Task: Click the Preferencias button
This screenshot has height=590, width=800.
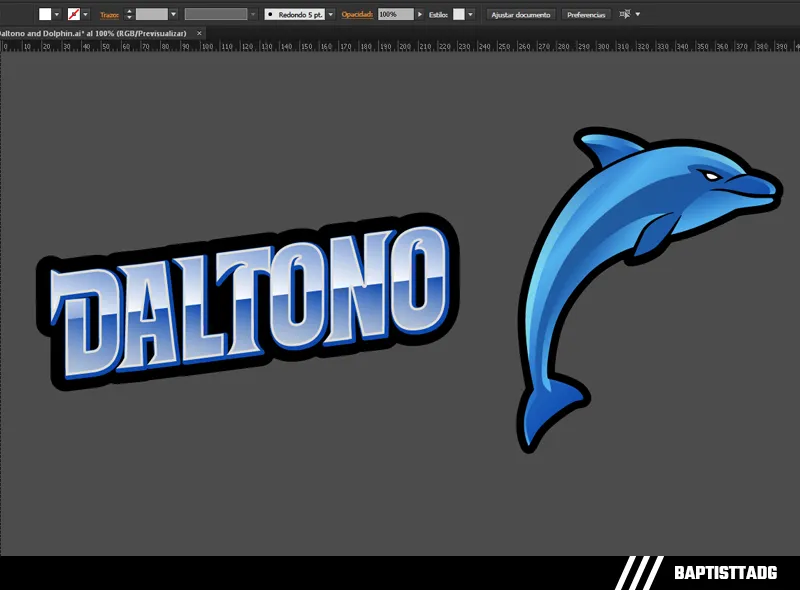Action: click(586, 15)
